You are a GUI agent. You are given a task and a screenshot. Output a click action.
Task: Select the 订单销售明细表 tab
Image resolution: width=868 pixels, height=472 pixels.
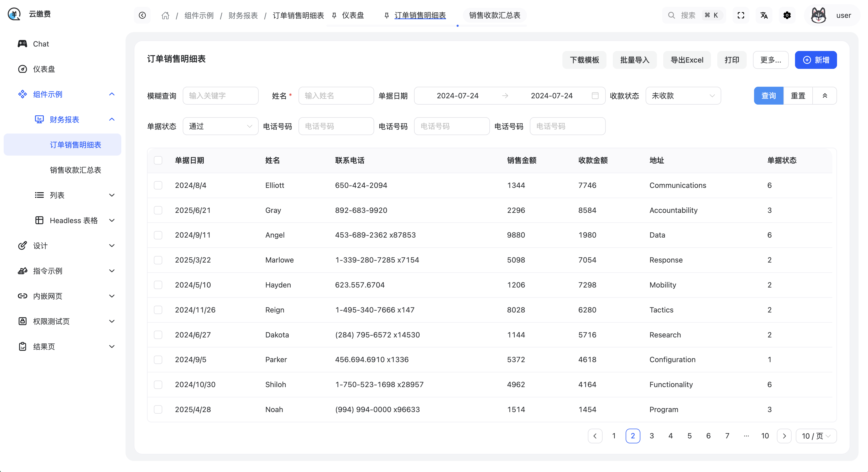420,16
